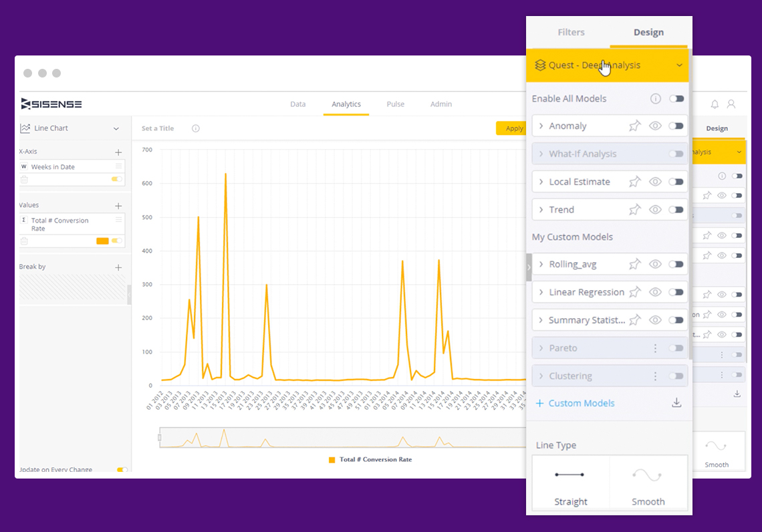Image resolution: width=762 pixels, height=532 pixels.
Task: Pin the Anomaly model
Action: (634, 126)
